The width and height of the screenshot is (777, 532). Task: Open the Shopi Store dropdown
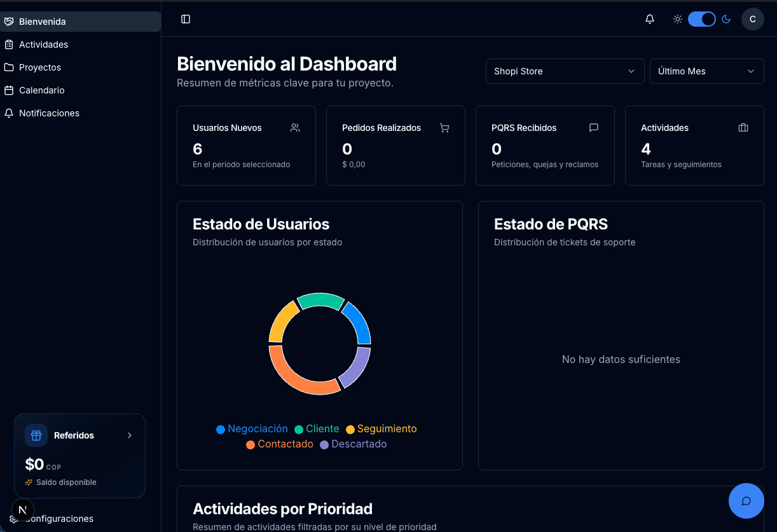[x=565, y=71]
